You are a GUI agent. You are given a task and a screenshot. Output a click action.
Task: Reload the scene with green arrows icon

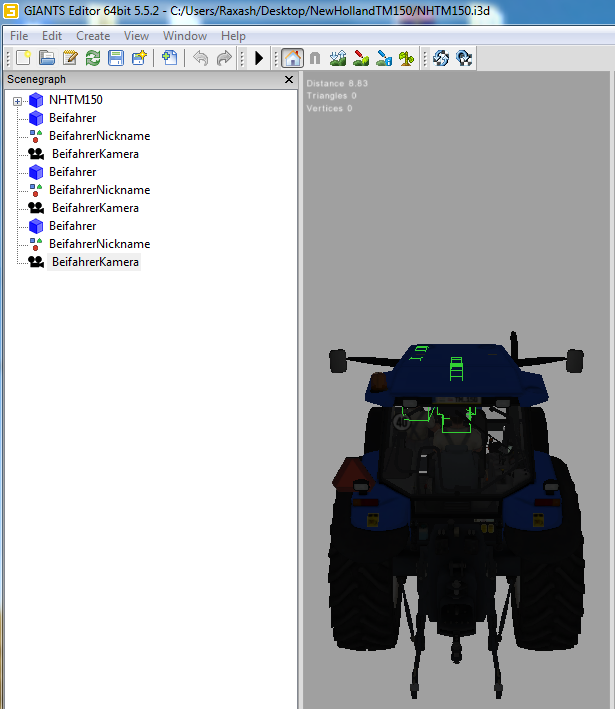93,58
